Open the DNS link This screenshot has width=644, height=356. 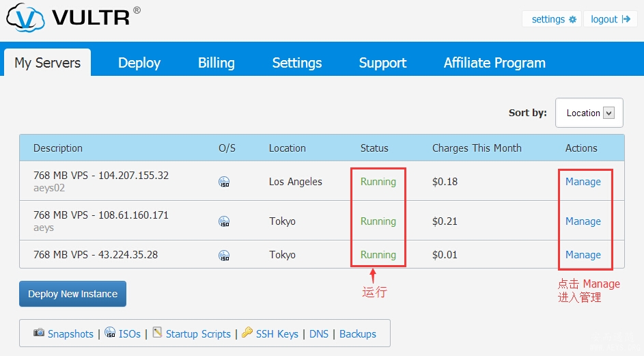pyautogui.click(x=319, y=334)
